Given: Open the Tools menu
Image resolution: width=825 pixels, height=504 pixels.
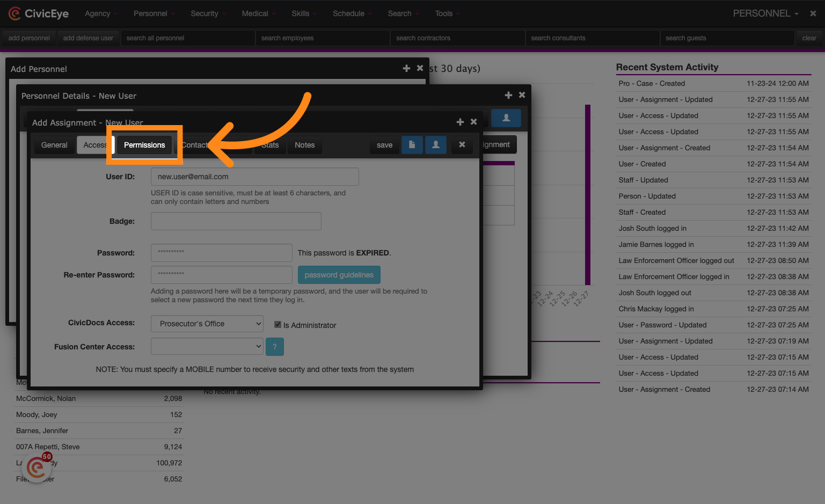Looking at the screenshot, I should click(x=447, y=13).
